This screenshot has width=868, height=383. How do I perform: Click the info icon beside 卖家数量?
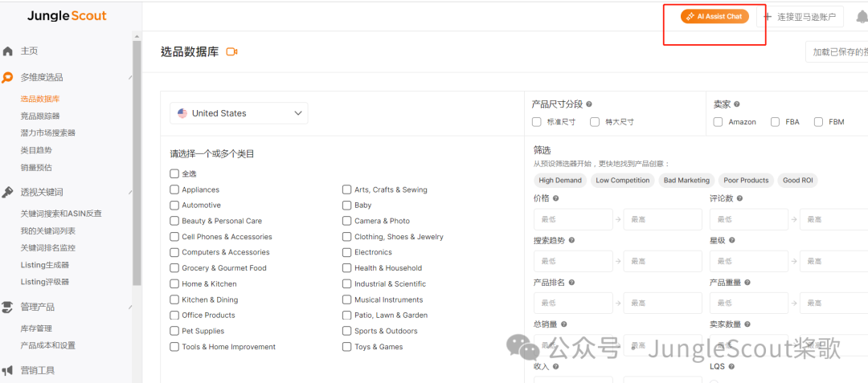pos(747,324)
